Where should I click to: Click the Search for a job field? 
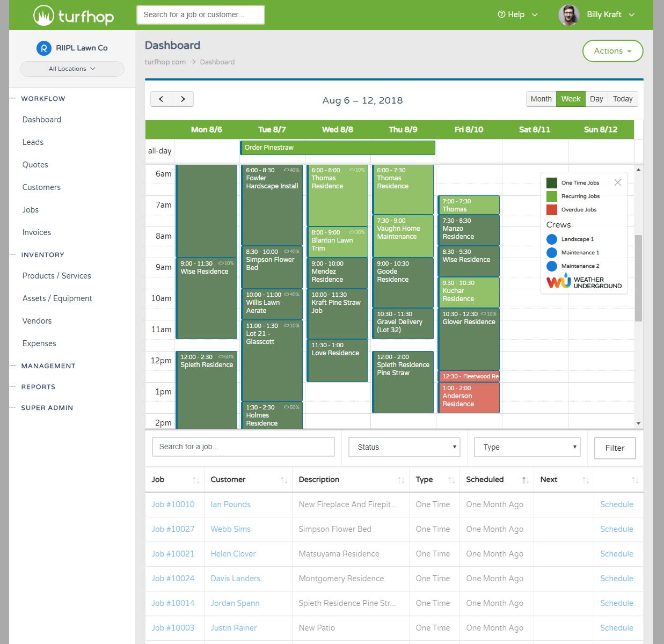[243, 447]
